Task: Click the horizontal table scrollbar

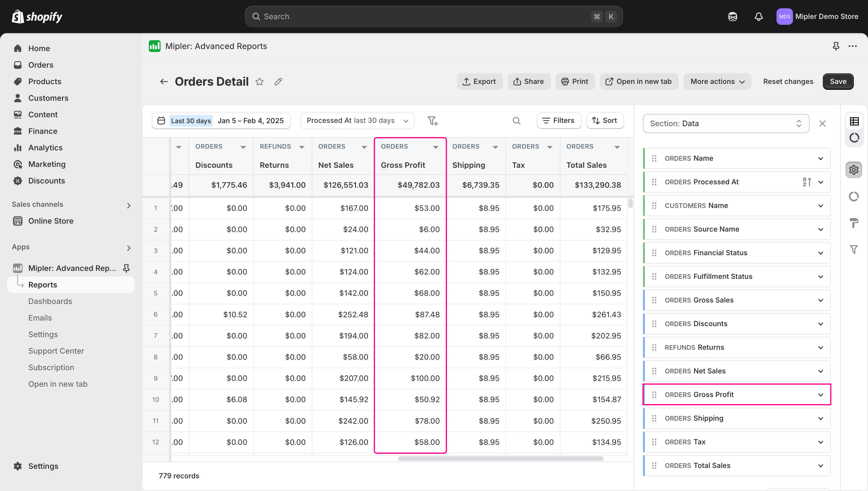Action: click(x=500, y=459)
